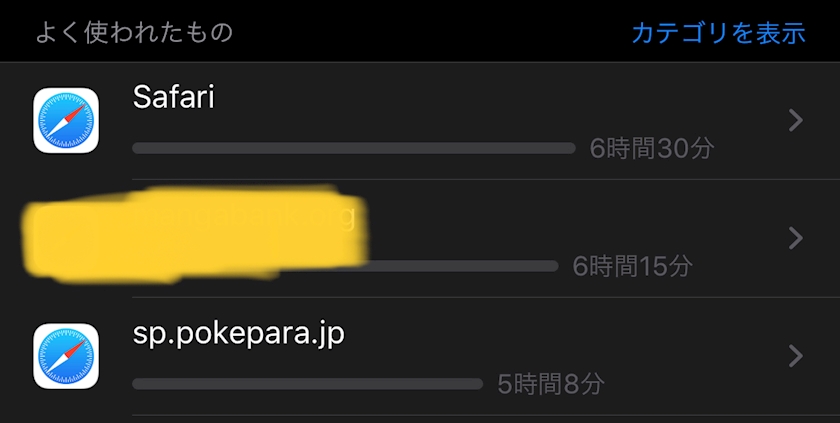Expand the 6時間15分 row chevron

[x=796, y=238]
